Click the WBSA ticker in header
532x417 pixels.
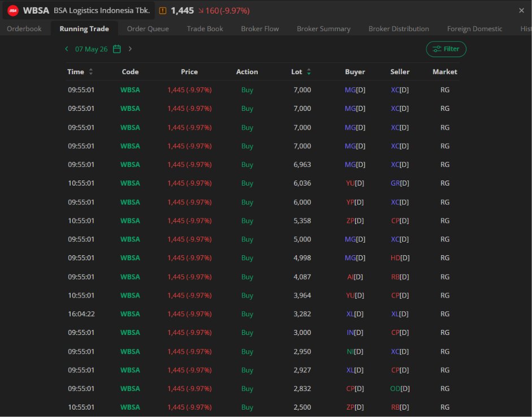pyautogui.click(x=36, y=11)
